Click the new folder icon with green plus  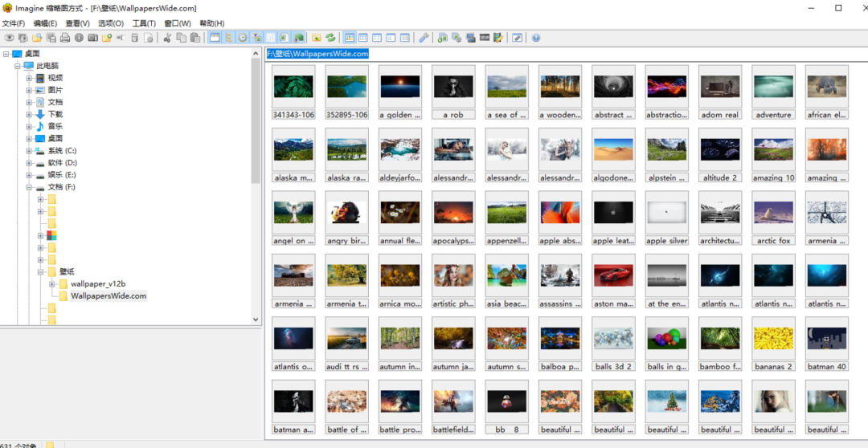coord(107,38)
